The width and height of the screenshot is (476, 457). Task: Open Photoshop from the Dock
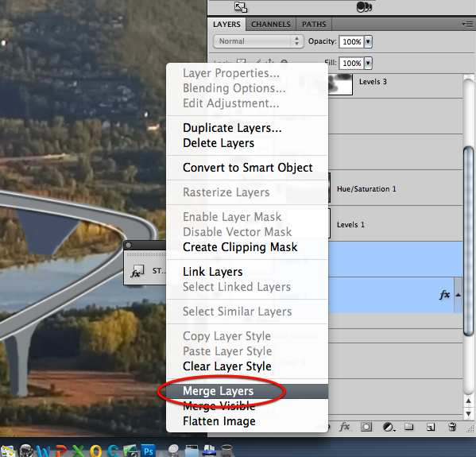click(148, 451)
